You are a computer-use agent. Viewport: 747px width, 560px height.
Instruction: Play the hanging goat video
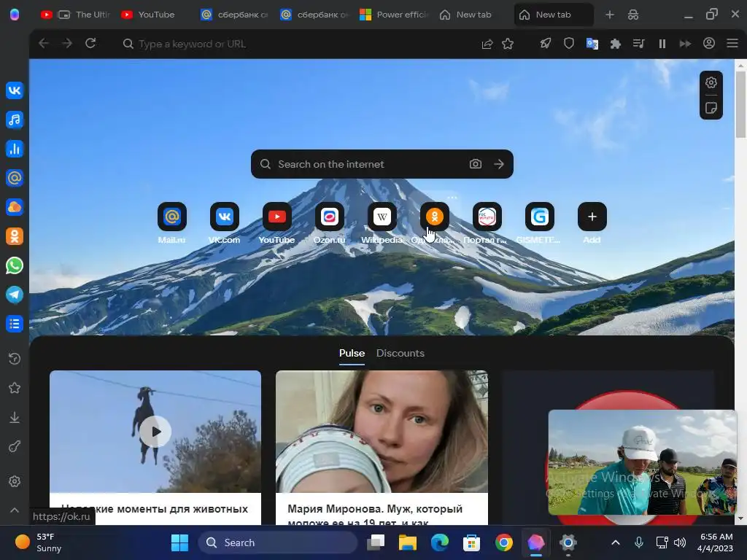(155, 432)
